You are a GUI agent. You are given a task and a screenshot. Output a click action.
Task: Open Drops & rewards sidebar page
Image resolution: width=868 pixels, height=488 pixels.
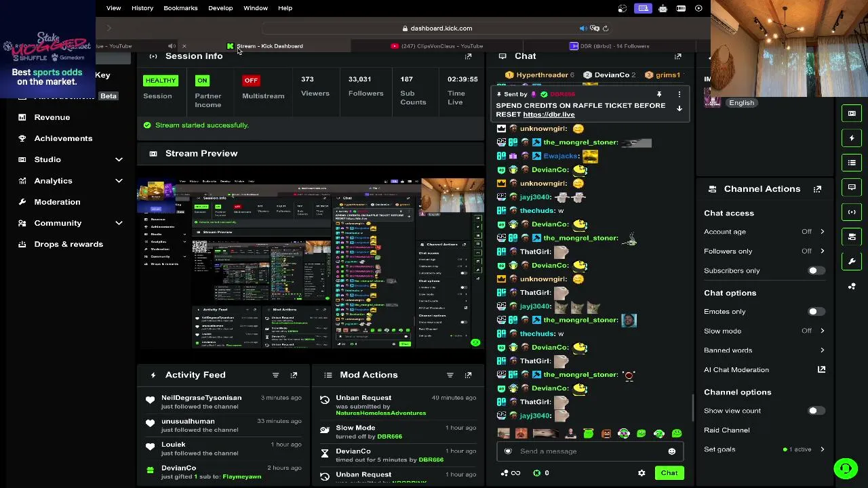tap(68, 244)
